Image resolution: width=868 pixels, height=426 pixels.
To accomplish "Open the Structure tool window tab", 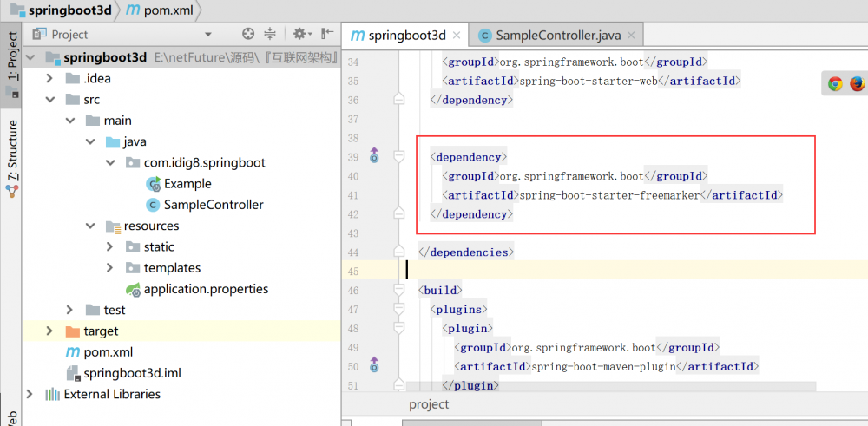I will coord(12,156).
